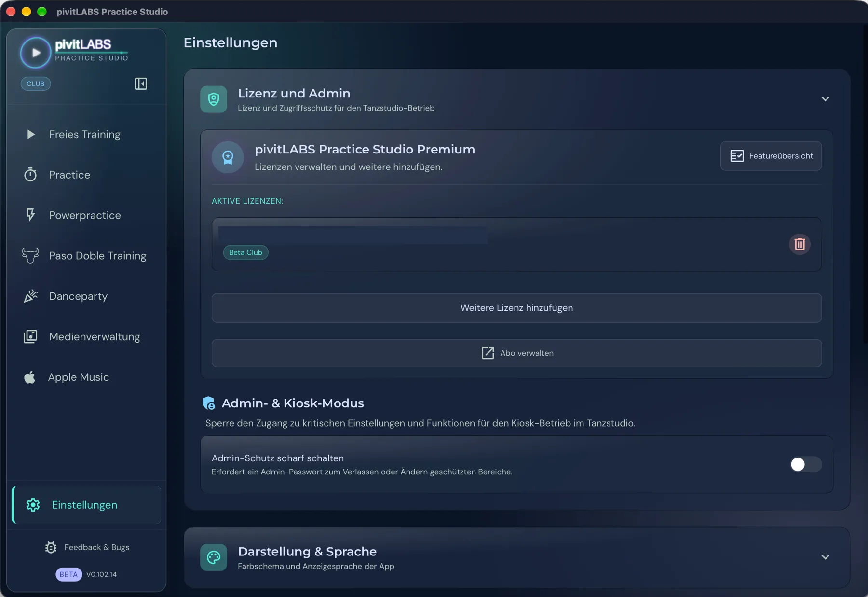Select Paso Doble Training
The height and width of the screenshot is (597, 868).
(x=87, y=256)
